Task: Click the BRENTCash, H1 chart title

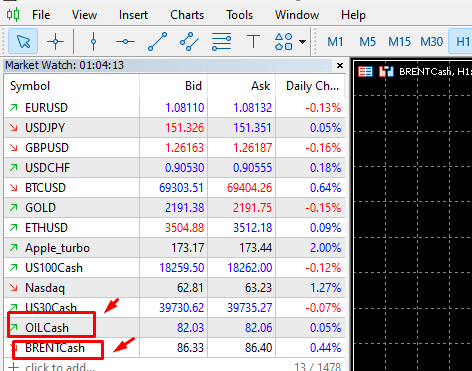Action: tap(435, 72)
